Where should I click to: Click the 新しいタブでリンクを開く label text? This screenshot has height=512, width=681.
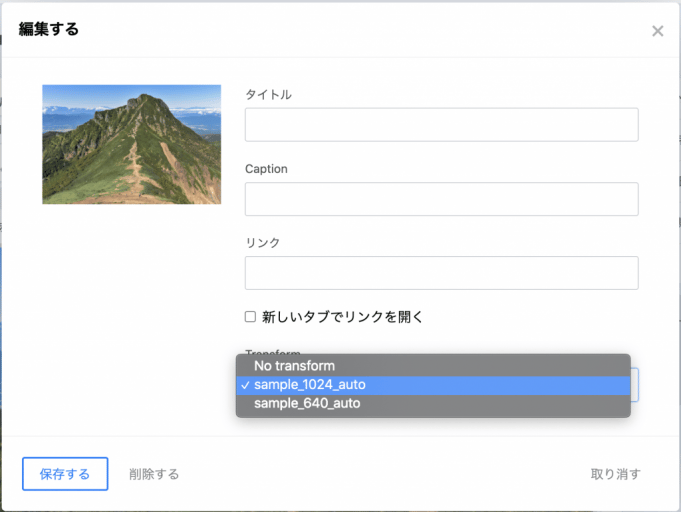tap(343, 317)
